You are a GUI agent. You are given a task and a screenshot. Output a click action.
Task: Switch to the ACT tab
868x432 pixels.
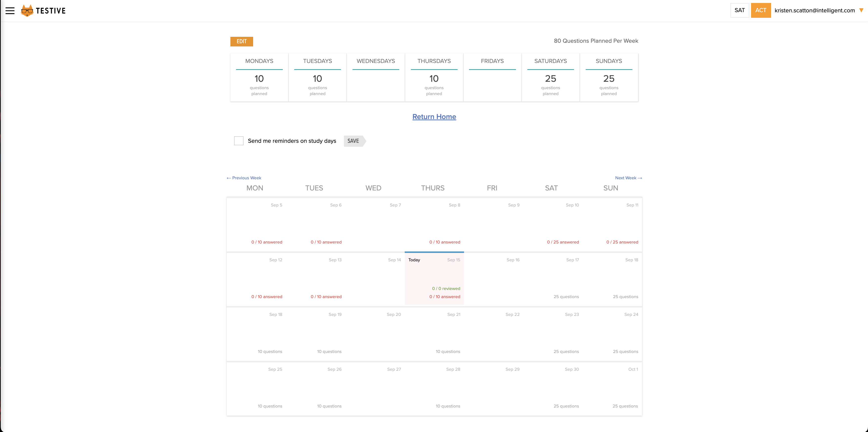[760, 10]
